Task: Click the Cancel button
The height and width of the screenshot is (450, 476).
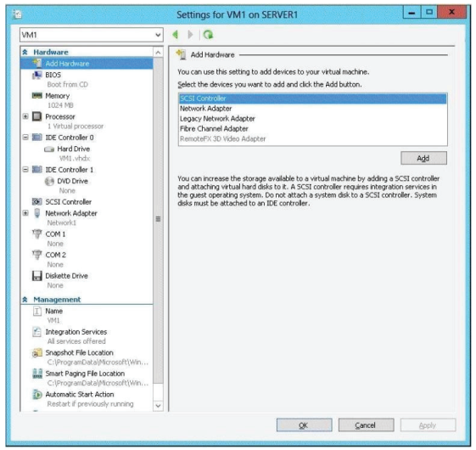Action: coord(366,425)
